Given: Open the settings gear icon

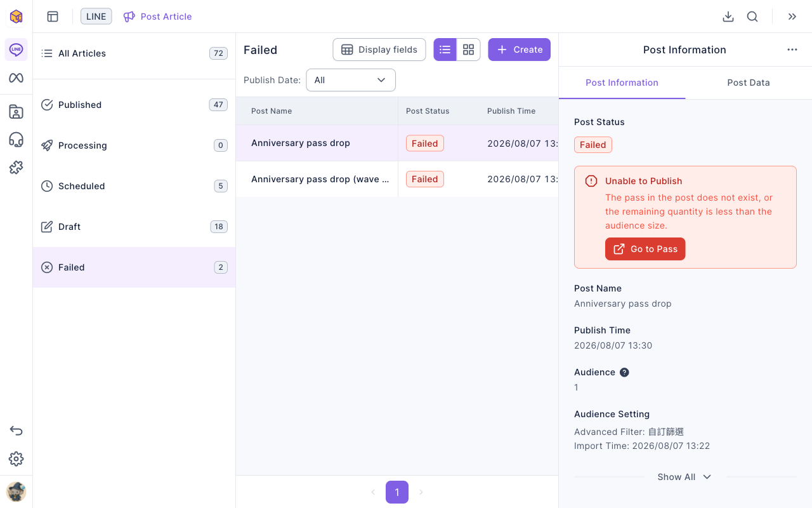Looking at the screenshot, I should 16,459.
